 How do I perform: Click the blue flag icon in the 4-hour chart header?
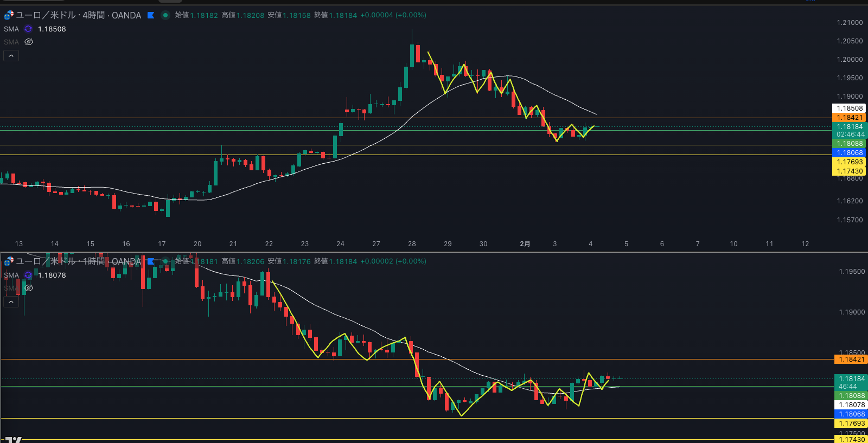coord(151,15)
